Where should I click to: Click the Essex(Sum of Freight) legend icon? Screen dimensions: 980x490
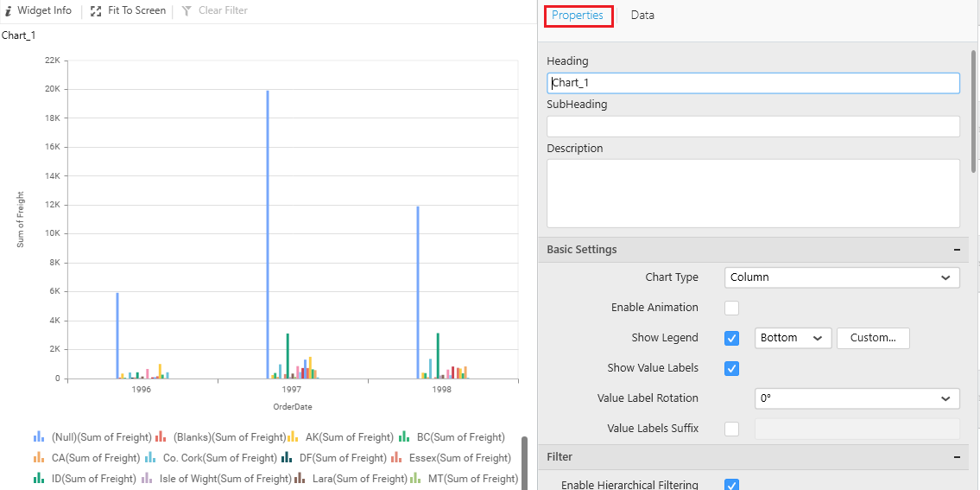click(395, 458)
